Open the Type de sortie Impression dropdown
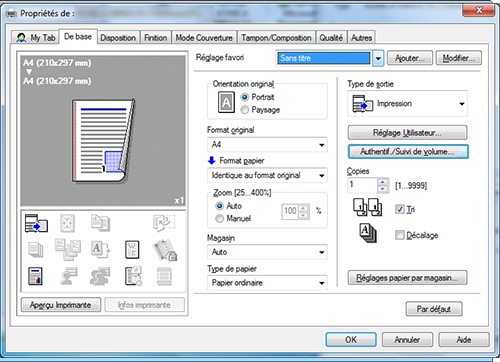The width and height of the screenshot is (500, 362). coord(408,104)
